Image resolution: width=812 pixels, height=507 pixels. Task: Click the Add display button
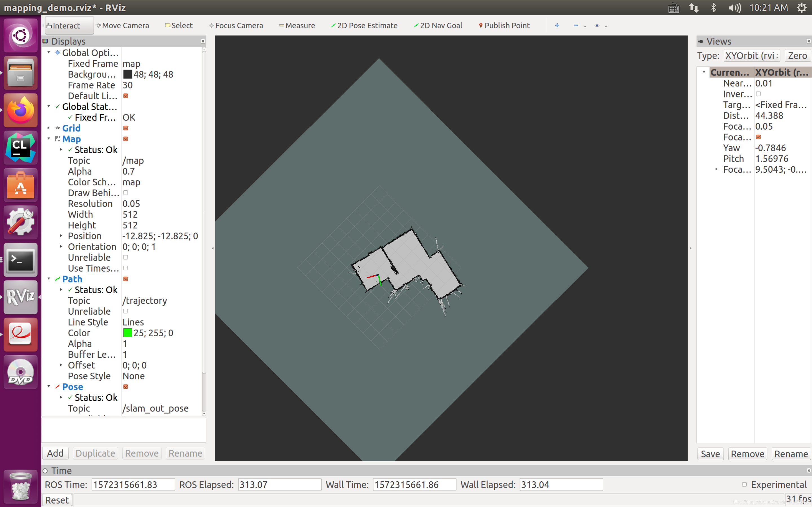coord(55,453)
